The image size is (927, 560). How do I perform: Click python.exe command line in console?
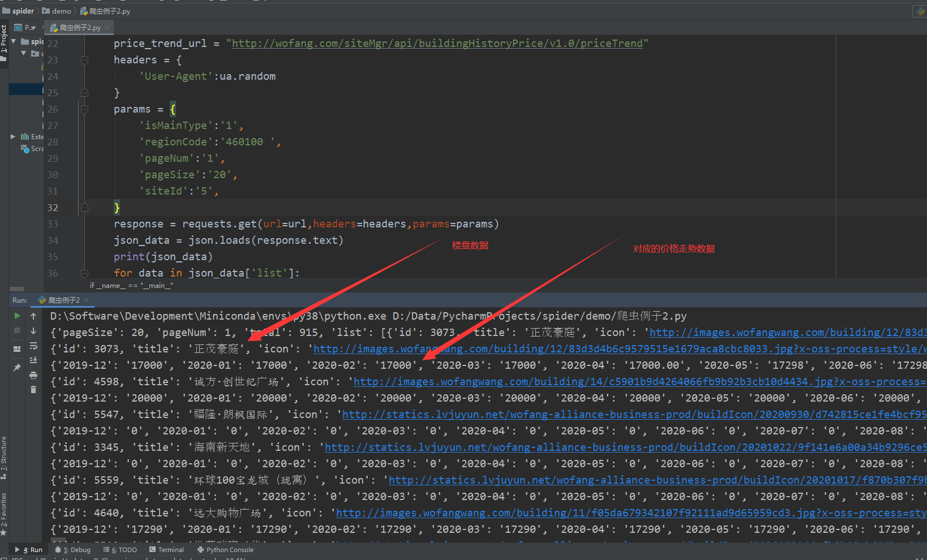tap(368, 316)
